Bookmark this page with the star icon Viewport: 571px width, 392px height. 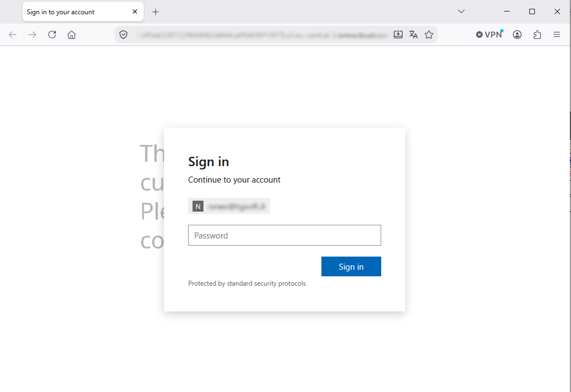coord(429,35)
